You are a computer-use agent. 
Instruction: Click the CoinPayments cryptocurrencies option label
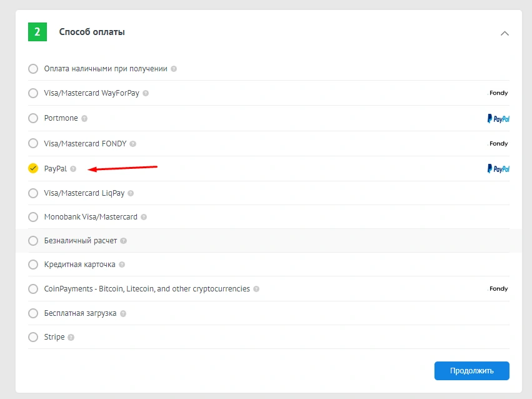pyautogui.click(x=147, y=289)
